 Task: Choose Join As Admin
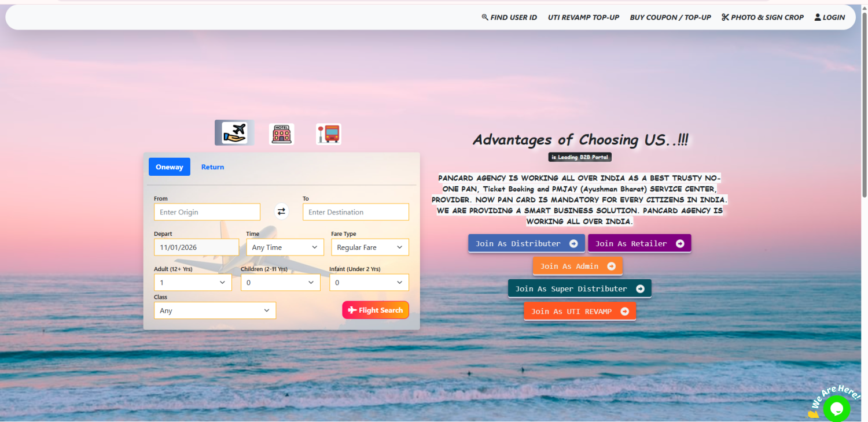578,266
